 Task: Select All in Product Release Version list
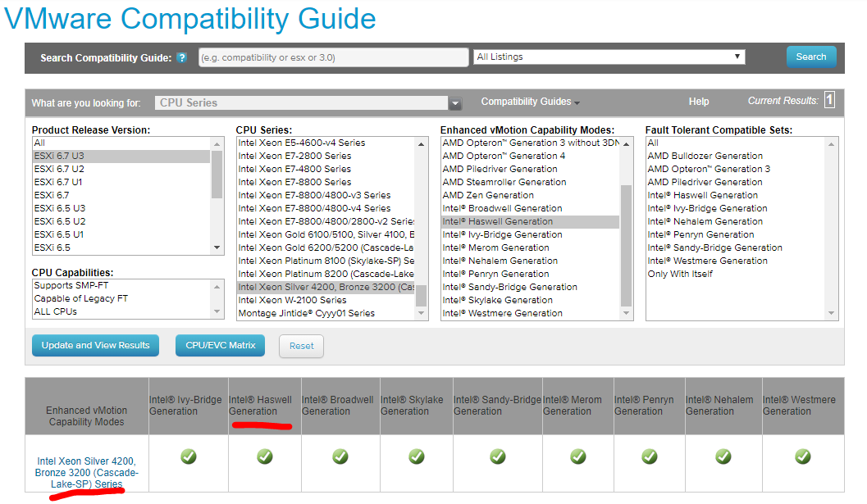(x=121, y=143)
